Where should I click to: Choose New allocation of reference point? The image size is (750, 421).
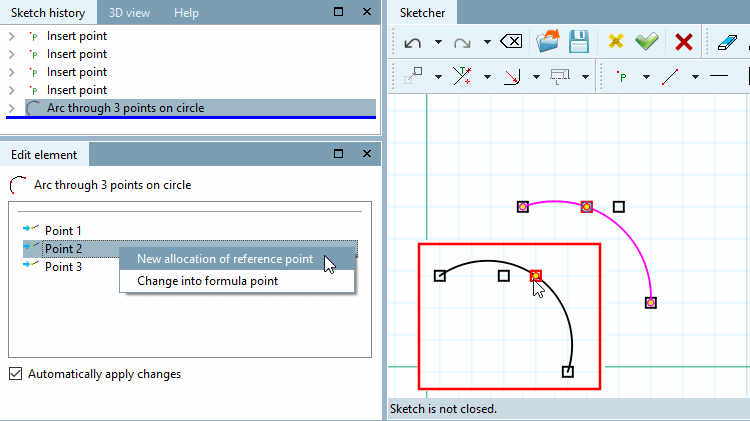click(x=225, y=259)
